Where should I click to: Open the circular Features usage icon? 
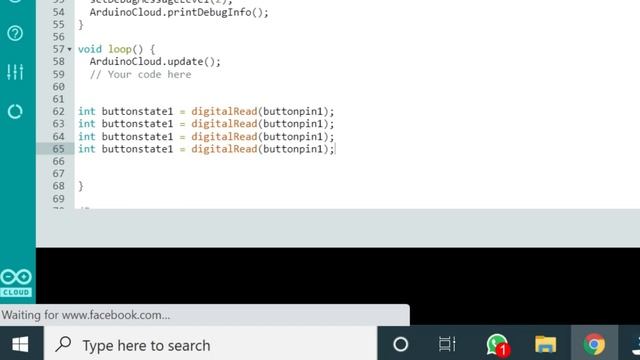15,111
